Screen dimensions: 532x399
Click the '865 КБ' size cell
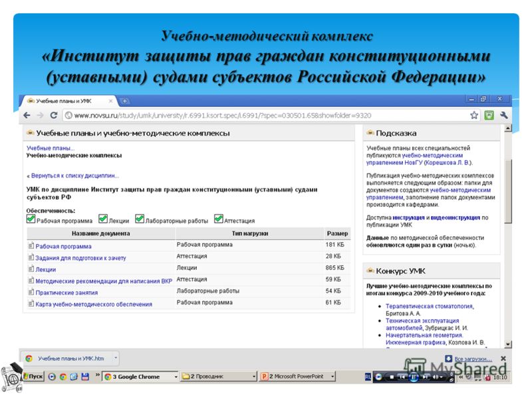tap(334, 268)
